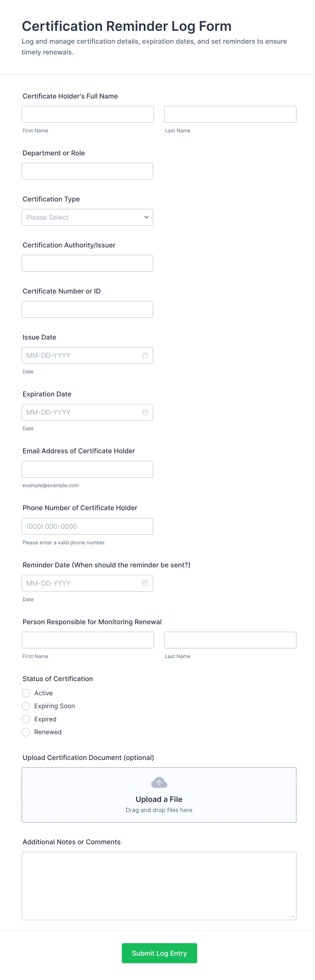This screenshot has width=315, height=980.
Task: Open Expiration Date calendar picker icon
Action: [x=145, y=412]
